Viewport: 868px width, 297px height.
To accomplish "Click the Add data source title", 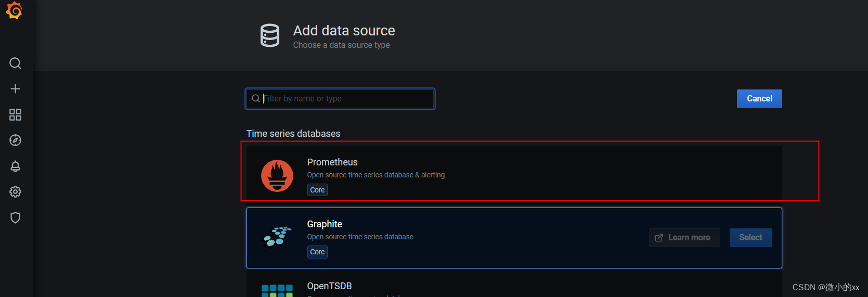I will coord(344,31).
